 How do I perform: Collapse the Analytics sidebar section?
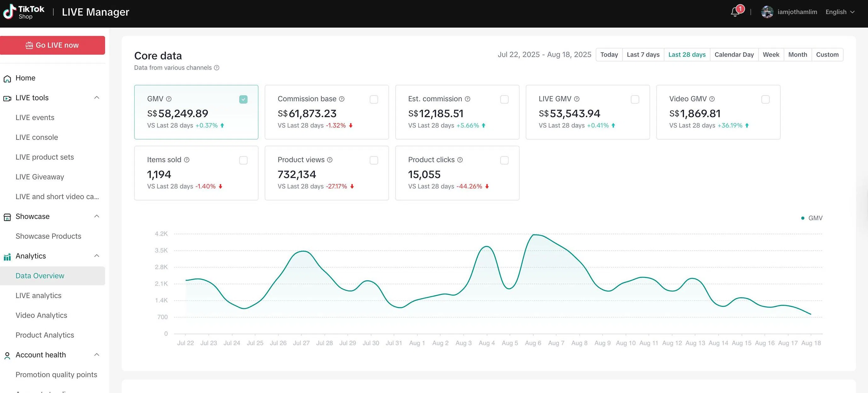coord(97,256)
